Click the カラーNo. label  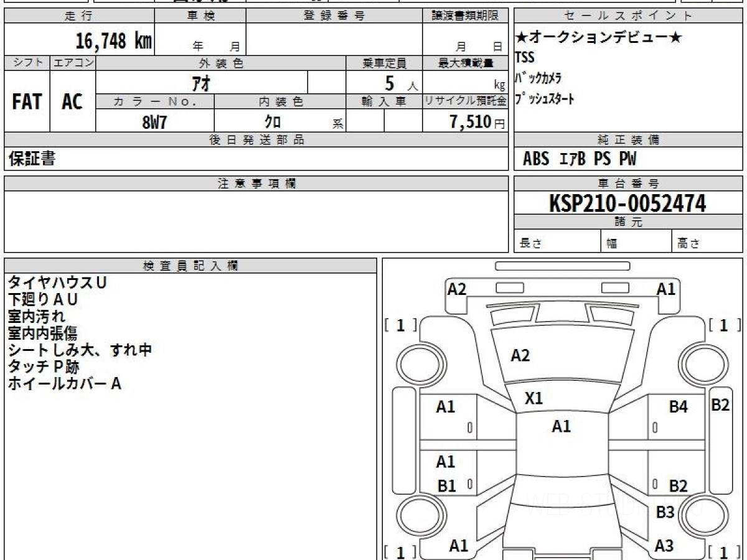[x=155, y=101]
